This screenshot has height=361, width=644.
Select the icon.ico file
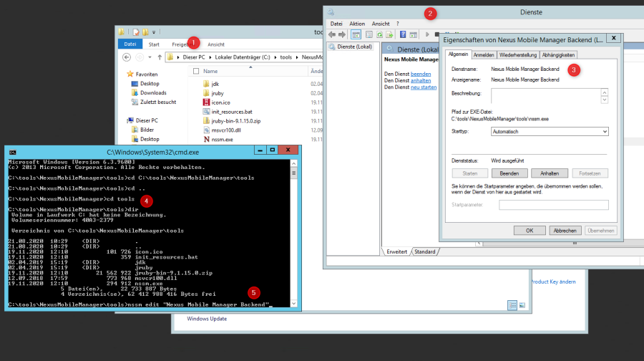220,102
